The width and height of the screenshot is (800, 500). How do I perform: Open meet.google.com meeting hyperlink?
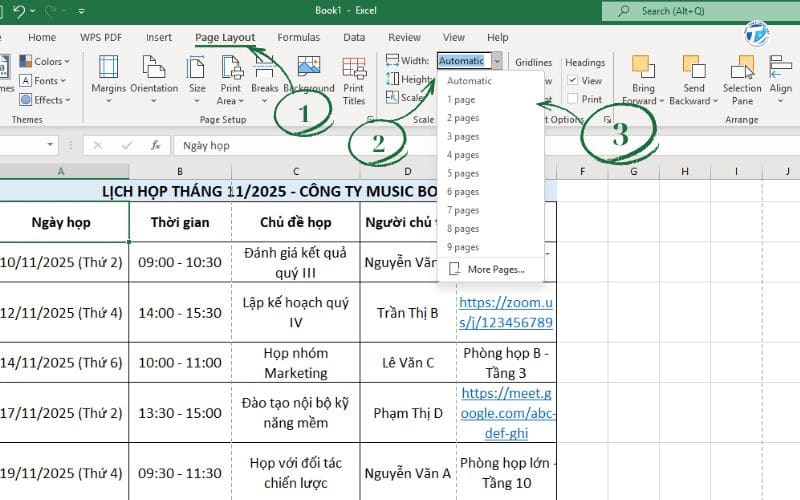click(x=507, y=413)
